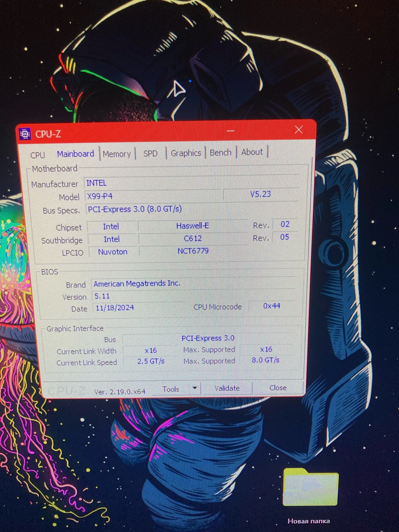Click the BIOS date 11/18/2024
The height and width of the screenshot is (532, 399).
coord(139,308)
